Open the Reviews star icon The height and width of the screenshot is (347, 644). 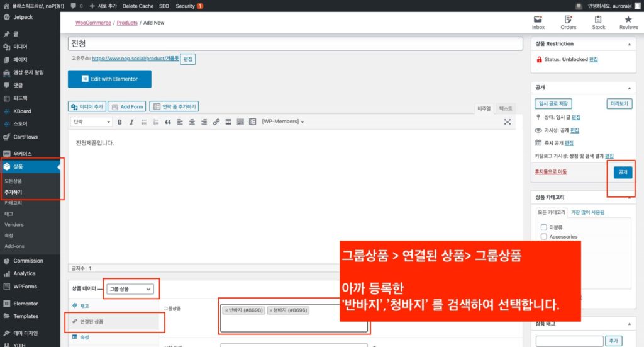pyautogui.click(x=628, y=23)
